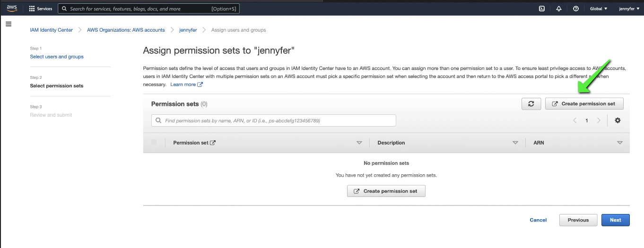This screenshot has height=248, width=644.
Task: Open the notifications bell
Action: pos(559,9)
